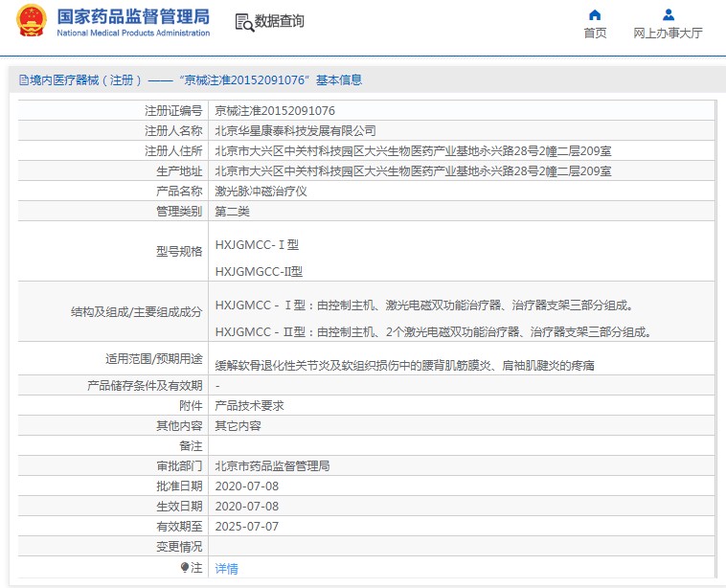Click the 产品储存条件及有效期 label

(x=145, y=386)
